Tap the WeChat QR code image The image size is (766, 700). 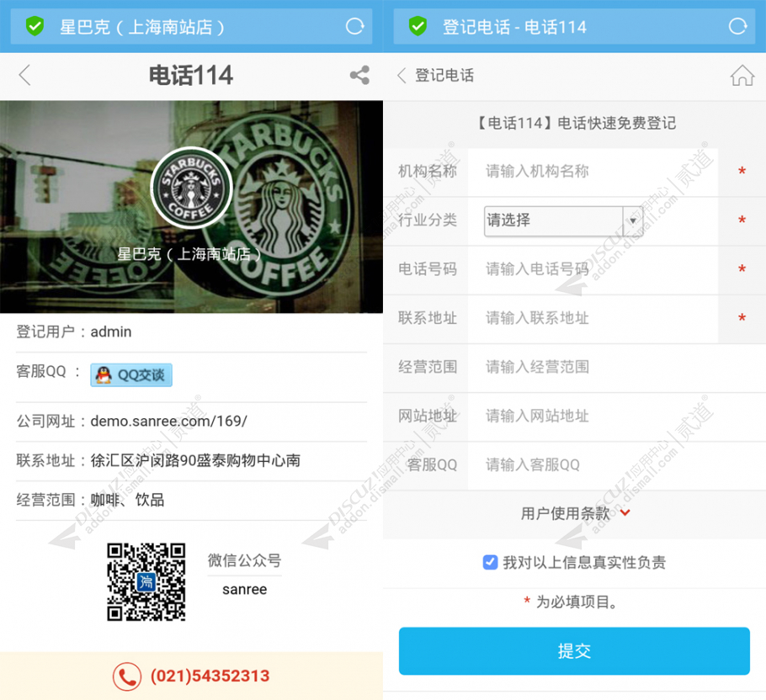pyautogui.click(x=146, y=582)
